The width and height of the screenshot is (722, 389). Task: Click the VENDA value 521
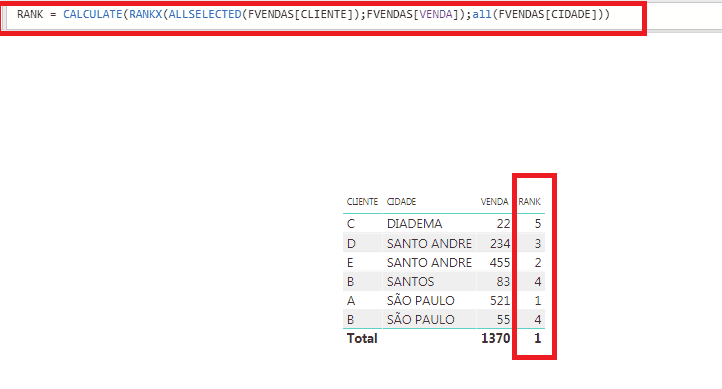tap(500, 301)
